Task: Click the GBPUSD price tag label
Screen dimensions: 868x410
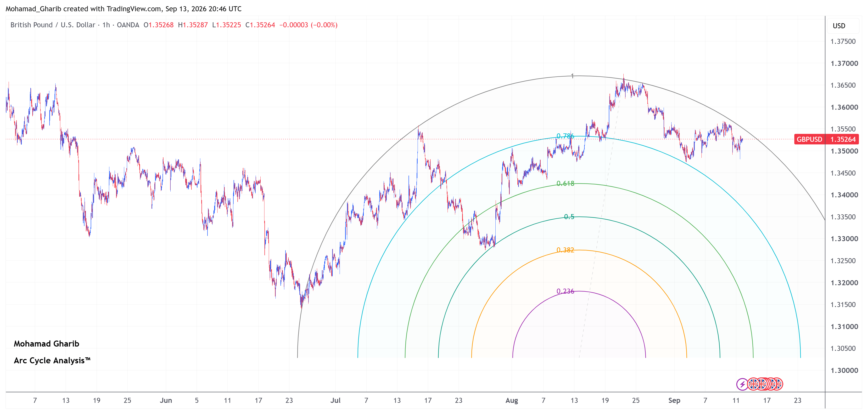Action: coord(809,139)
